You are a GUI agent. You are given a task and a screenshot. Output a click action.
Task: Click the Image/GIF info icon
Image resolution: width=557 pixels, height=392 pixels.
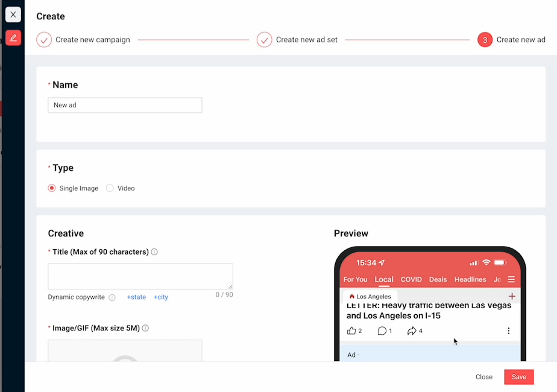(x=145, y=328)
